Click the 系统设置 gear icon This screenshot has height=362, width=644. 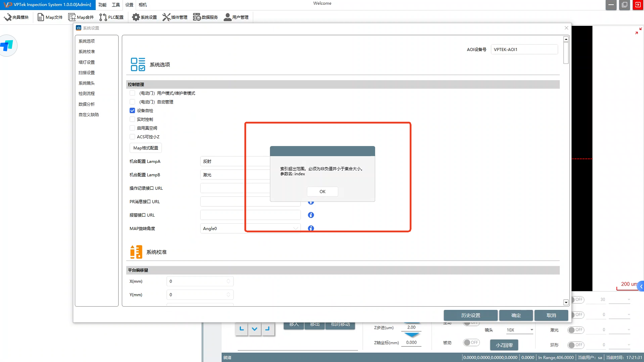coord(135,17)
